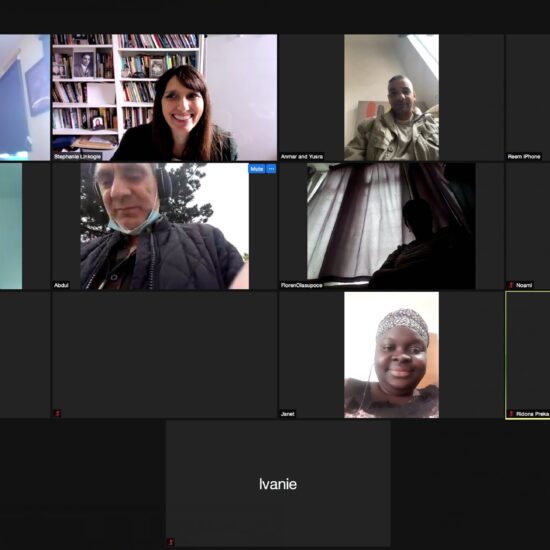
Task: Select Janet's video tile
Action: point(391,355)
